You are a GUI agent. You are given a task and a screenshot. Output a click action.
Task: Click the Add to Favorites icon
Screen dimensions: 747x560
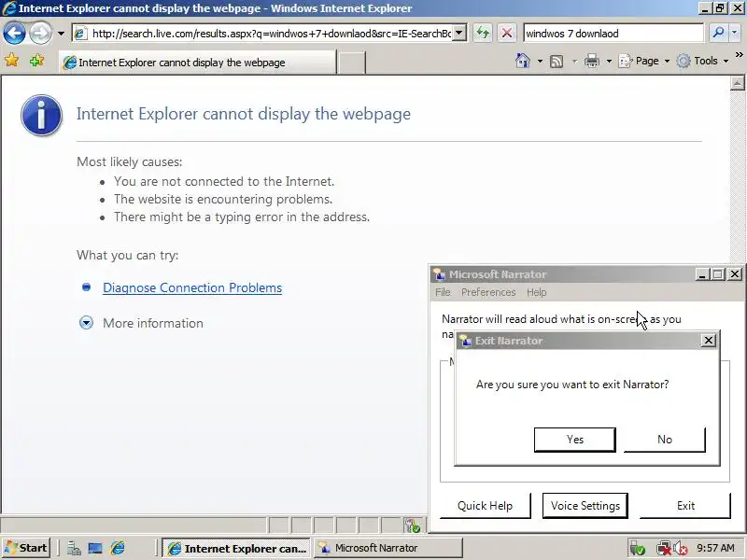point(36,61)
